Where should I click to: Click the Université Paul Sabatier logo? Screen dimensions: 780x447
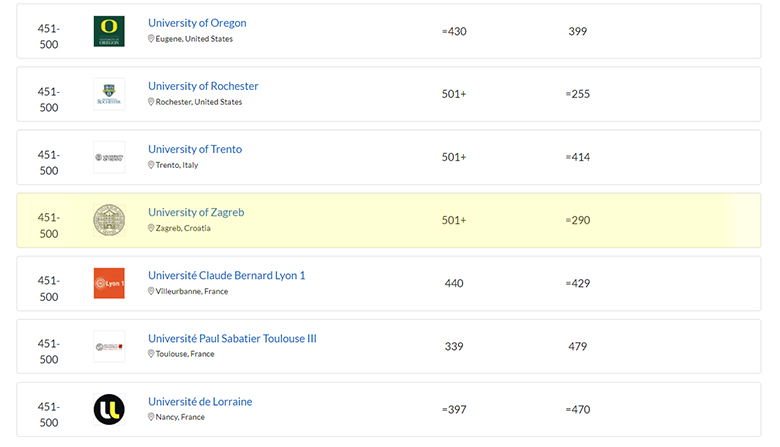coord(109,346)
